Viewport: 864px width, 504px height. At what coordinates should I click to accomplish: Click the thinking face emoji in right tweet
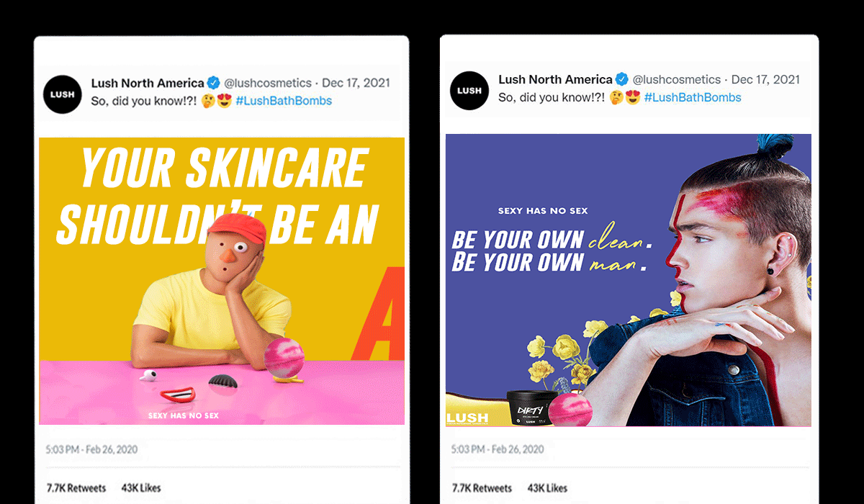[x=616, y=97]
